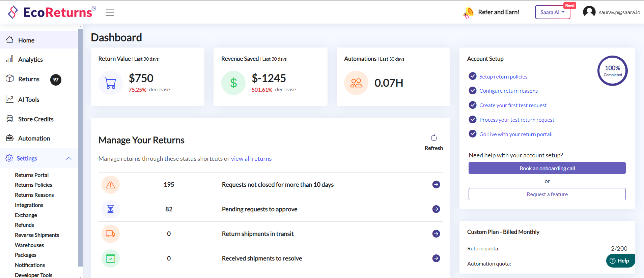
Task: Open the Help chat widget
Action: pos(620,260)
